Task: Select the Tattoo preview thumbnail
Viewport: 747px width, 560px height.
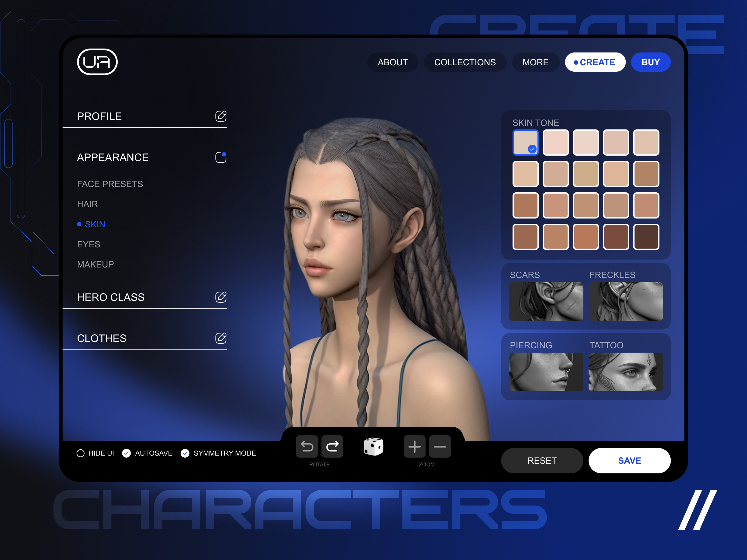Action: click(625, 372)
